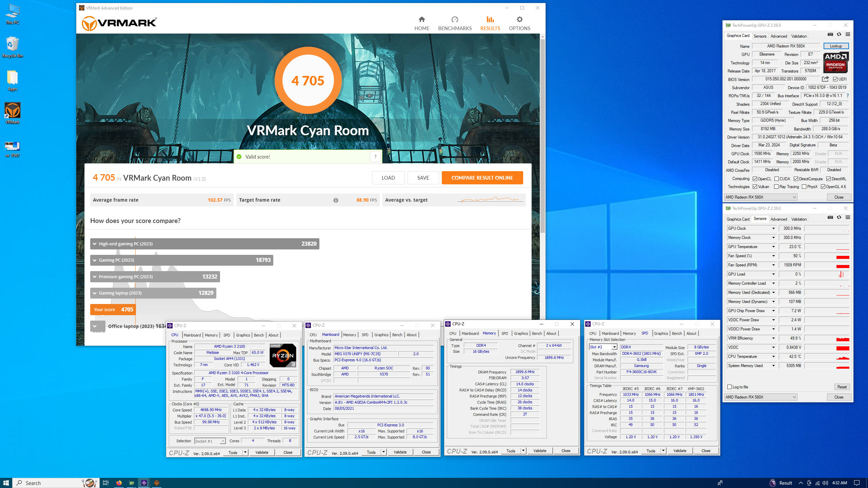Click the LOAD button in VRMark
This screenshot has width=868, height=488.
388,178
